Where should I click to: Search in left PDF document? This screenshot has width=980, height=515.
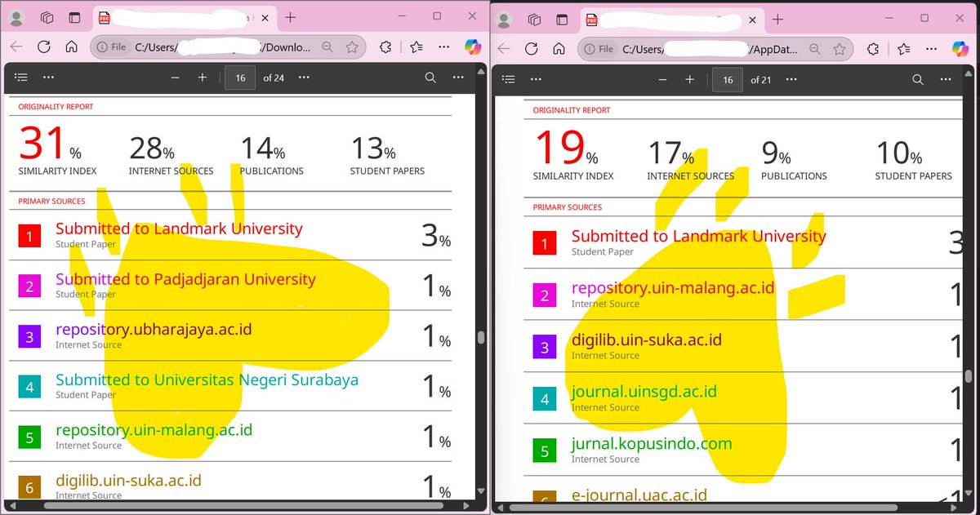430,78
